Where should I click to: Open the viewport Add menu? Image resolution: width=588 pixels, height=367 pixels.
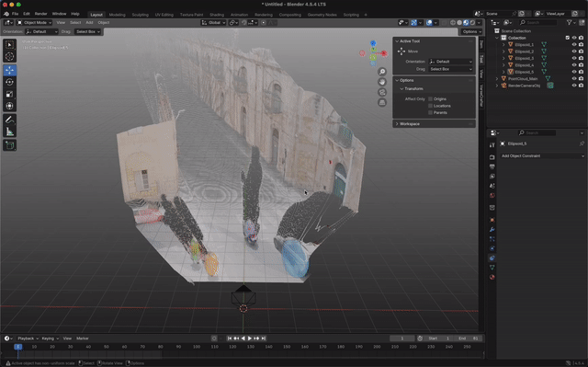tap(89, 22)
